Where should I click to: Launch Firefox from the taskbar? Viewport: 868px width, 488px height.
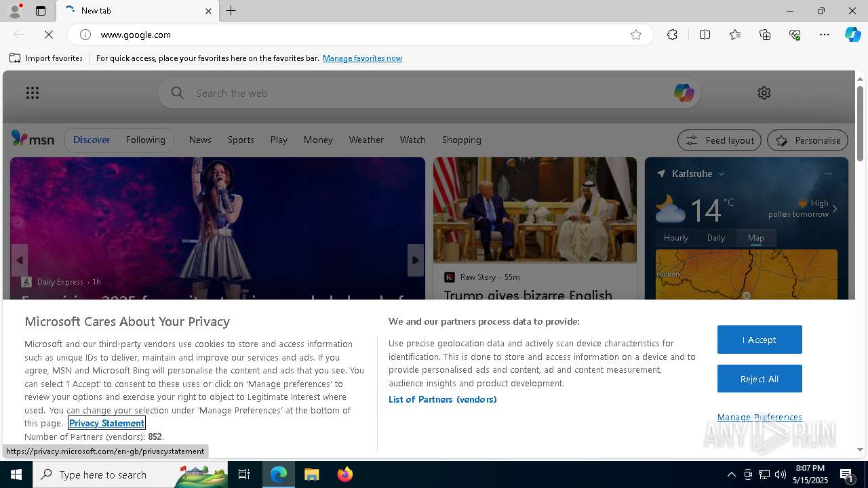click(345, 474)
